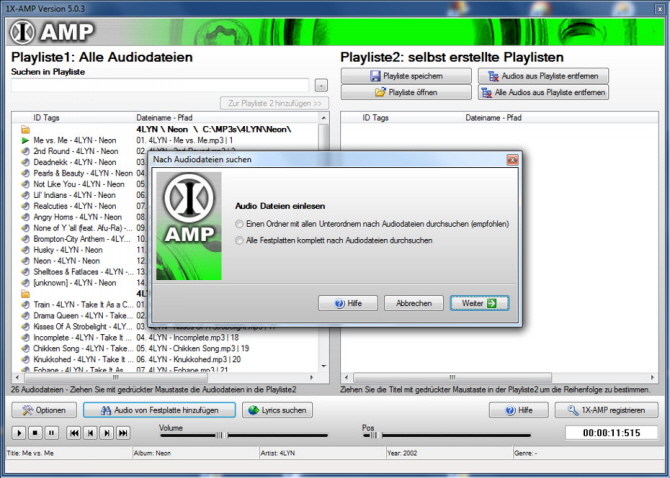Viewport: 670px width, 478px height.
Task: Click audio icon next to Pearls & Beauty
Action: 26,173
